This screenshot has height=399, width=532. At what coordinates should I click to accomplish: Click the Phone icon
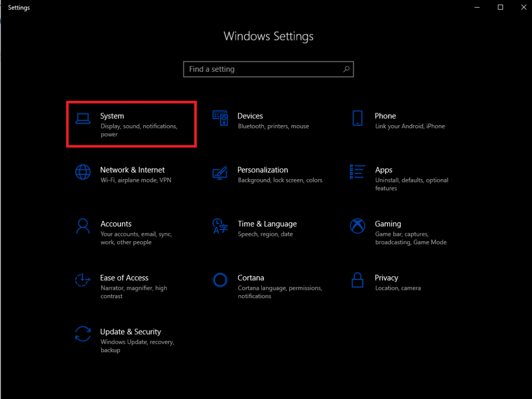point(357,118)
